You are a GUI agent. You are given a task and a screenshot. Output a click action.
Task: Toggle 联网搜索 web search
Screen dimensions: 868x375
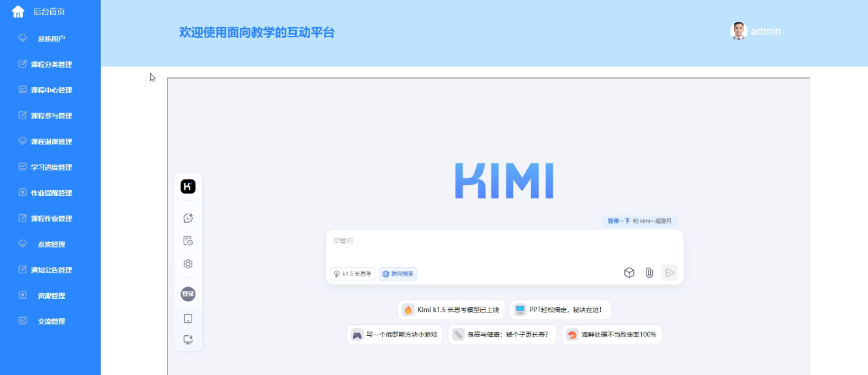(x=398, y=274)
